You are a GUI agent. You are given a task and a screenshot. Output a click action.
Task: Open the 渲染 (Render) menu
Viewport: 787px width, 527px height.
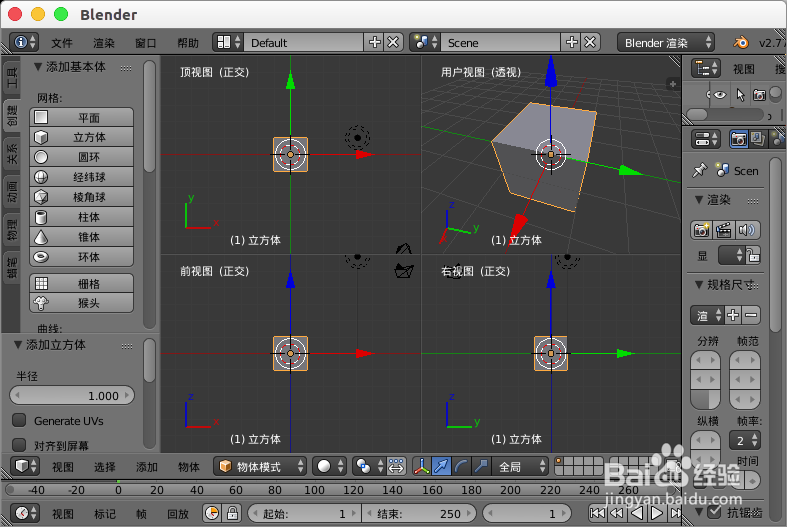[x=104, y=43]
